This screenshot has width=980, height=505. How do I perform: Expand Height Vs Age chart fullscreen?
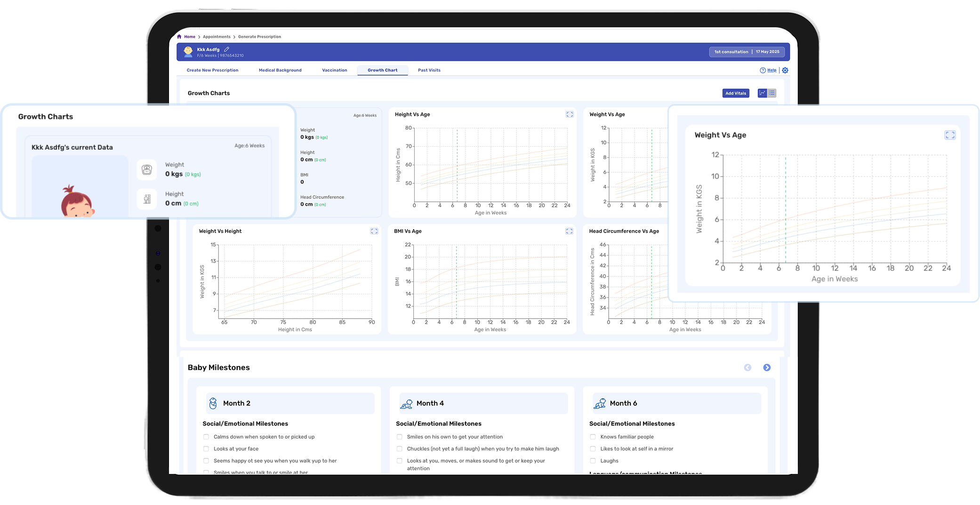coord(570,114)
